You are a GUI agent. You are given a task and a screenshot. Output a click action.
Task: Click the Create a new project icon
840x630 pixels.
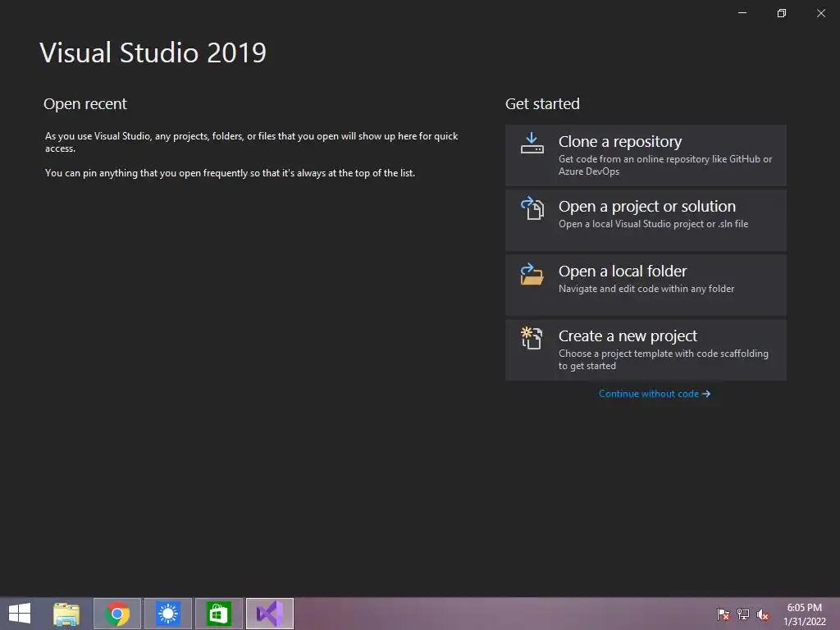pyautogui.click(x=532, y=338)
